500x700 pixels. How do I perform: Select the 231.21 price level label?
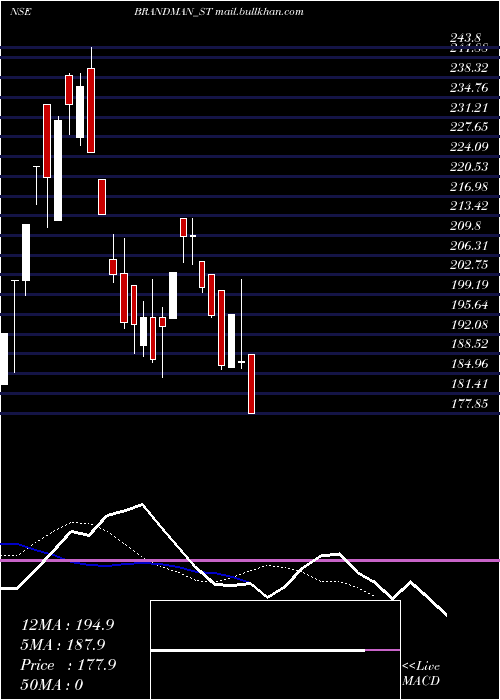[x=469, y=107]
